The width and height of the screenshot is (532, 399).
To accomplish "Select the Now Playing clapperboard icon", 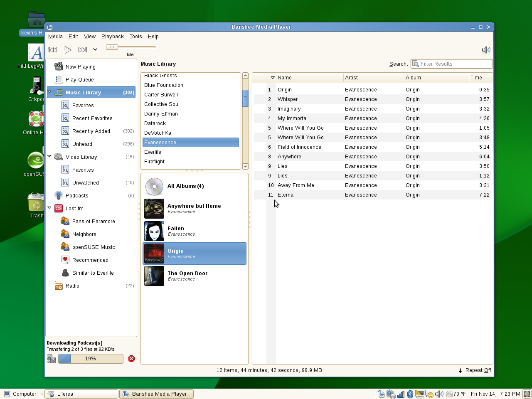I will coord(59,66).
